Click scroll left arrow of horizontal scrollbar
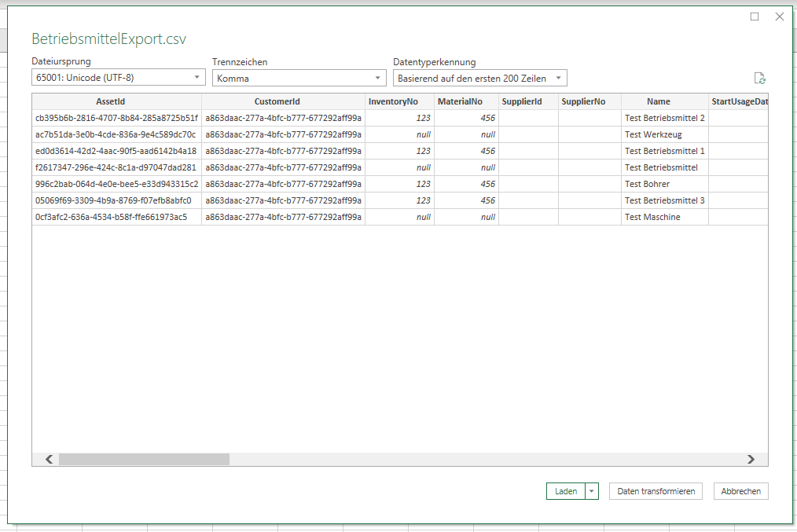The width and height of the screenshot is (797, 532). coord(49,460)
